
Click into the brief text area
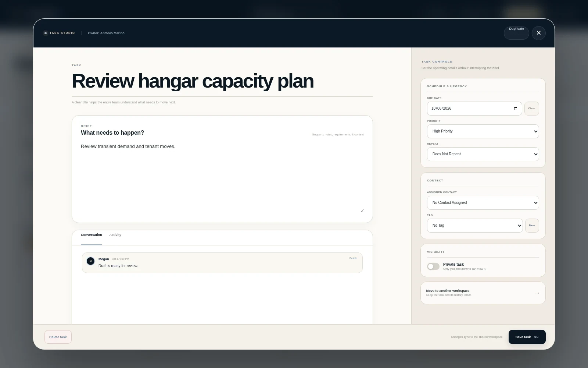tap(222, 177)
